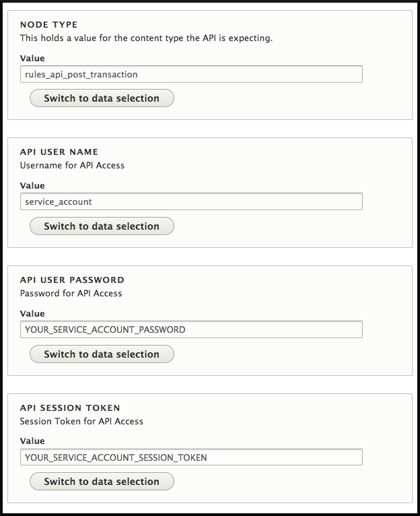Click the Value label under API User Password

coord(32,314)
